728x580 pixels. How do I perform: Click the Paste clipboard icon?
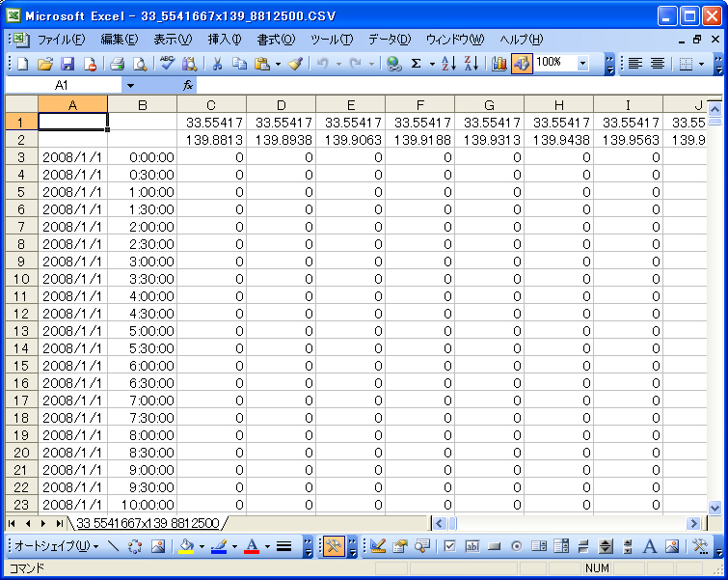point(262,64)
